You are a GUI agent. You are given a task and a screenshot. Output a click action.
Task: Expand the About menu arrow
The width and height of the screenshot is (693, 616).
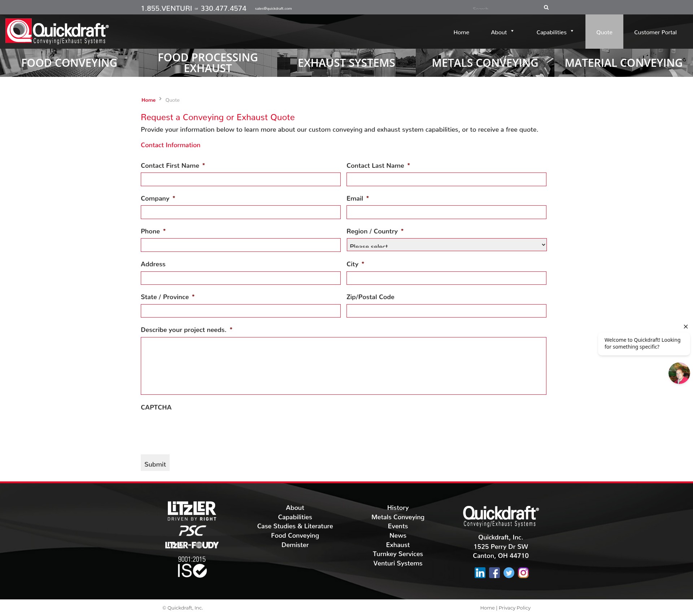coord(512,31)
